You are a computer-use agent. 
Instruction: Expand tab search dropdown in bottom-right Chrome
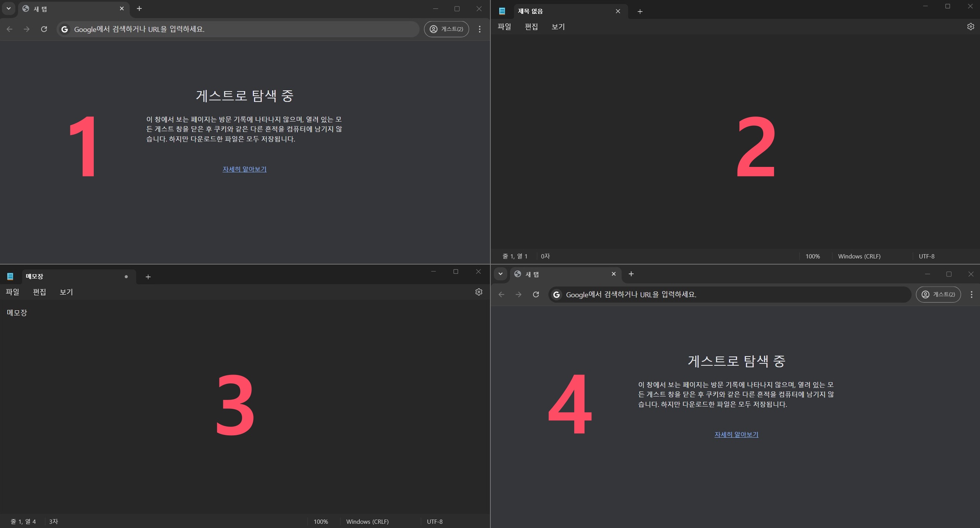[500, 274]
